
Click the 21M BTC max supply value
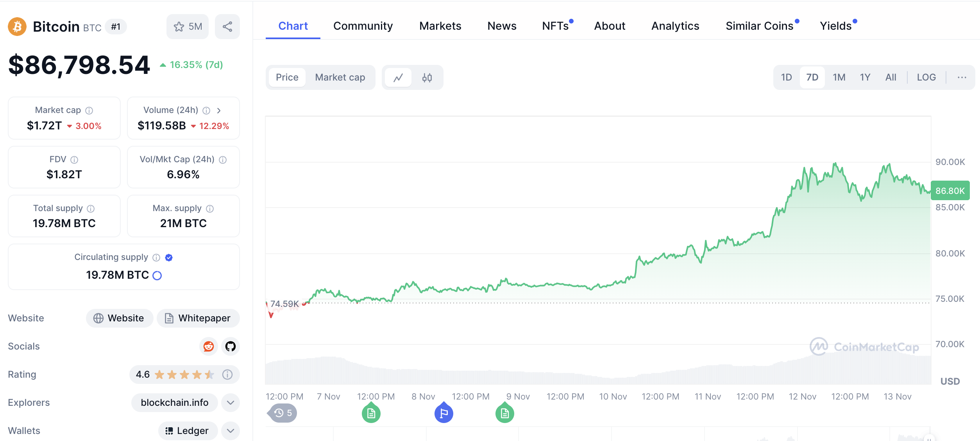(x=183, y=223)
